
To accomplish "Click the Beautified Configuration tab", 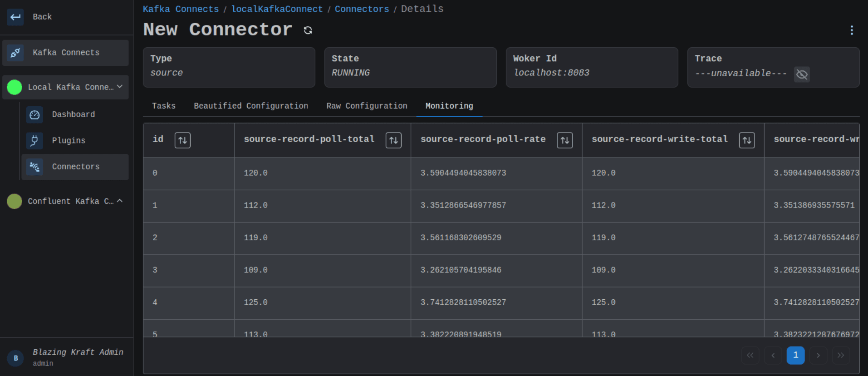I will click(x=251, y=106).
